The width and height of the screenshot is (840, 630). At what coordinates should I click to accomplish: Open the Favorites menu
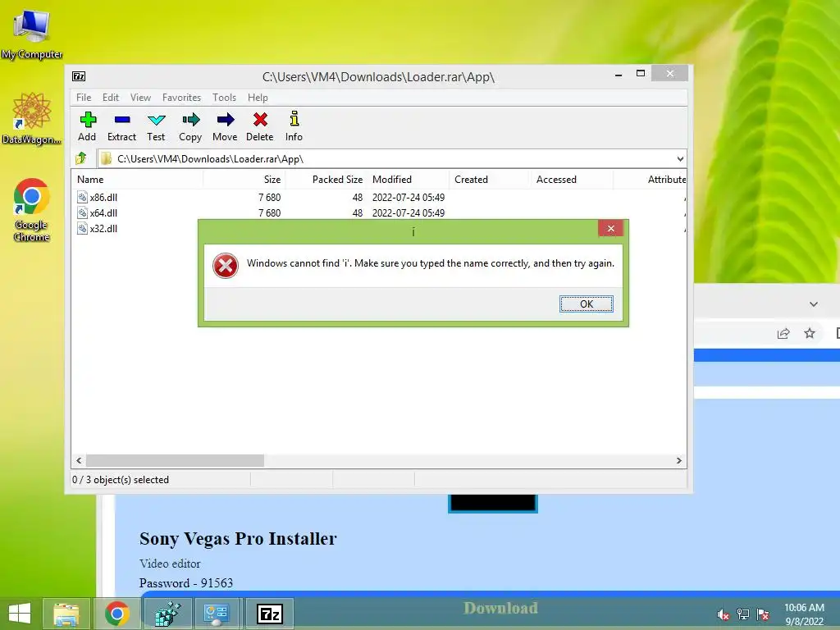coord(181,98)
